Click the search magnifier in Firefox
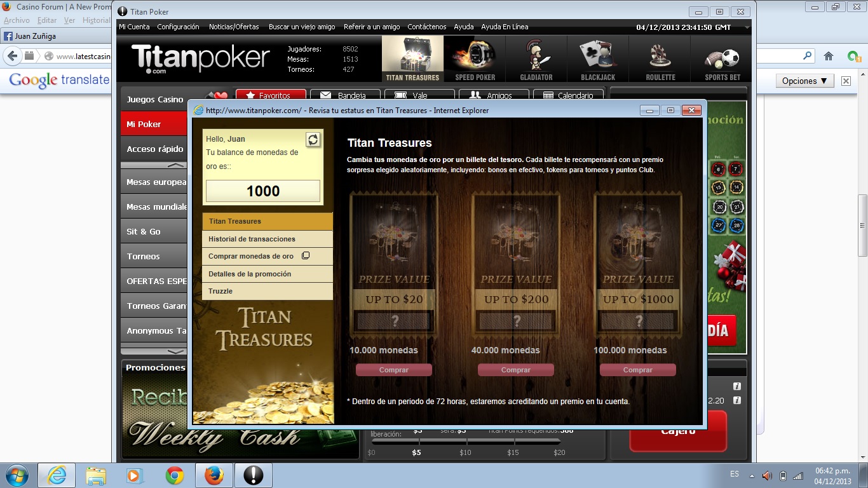The height and width of the screenshot is (488, 868). coord(807,56)
